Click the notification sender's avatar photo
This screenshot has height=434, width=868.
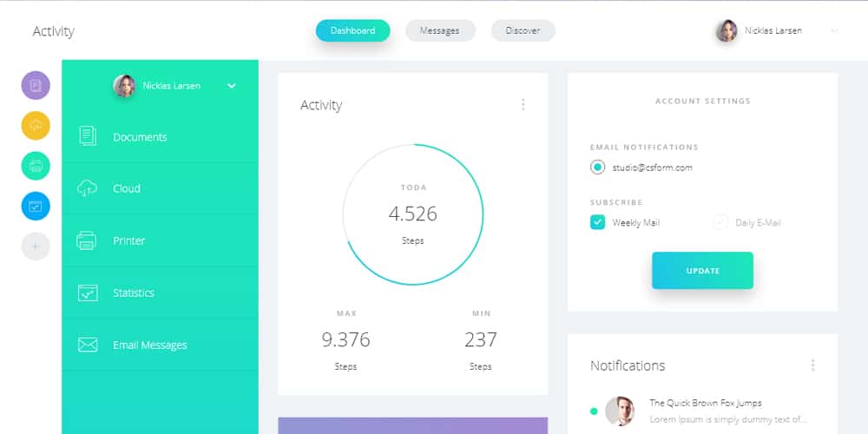pos(620,411)
